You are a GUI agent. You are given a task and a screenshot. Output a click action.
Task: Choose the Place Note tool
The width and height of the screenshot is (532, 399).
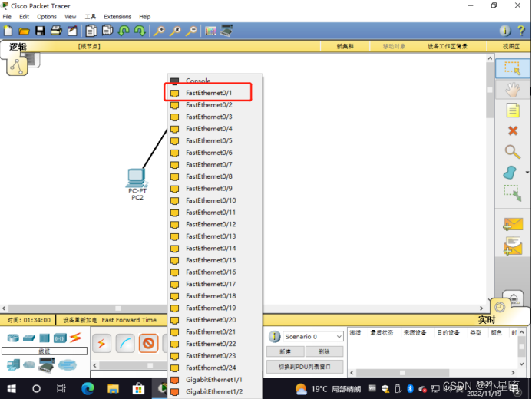[513, 110]
